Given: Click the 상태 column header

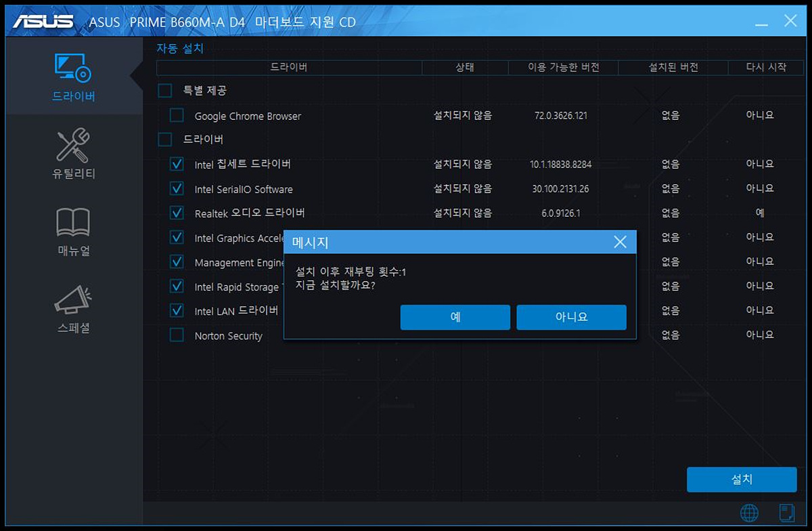Looking at the screenshot, I should [x=465, y=67].
